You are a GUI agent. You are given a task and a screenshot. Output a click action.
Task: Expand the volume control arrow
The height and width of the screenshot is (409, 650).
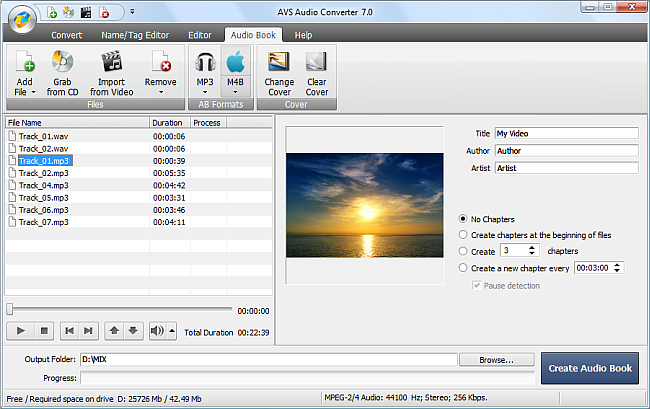[x=172, y=331]
